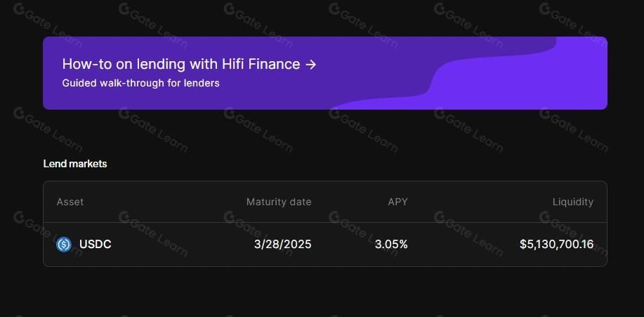The height and width of the screenshot is (317, 644).
Task: Sort by the Liquidity column header
Action: pyautogui.click(x=572, y=202)
